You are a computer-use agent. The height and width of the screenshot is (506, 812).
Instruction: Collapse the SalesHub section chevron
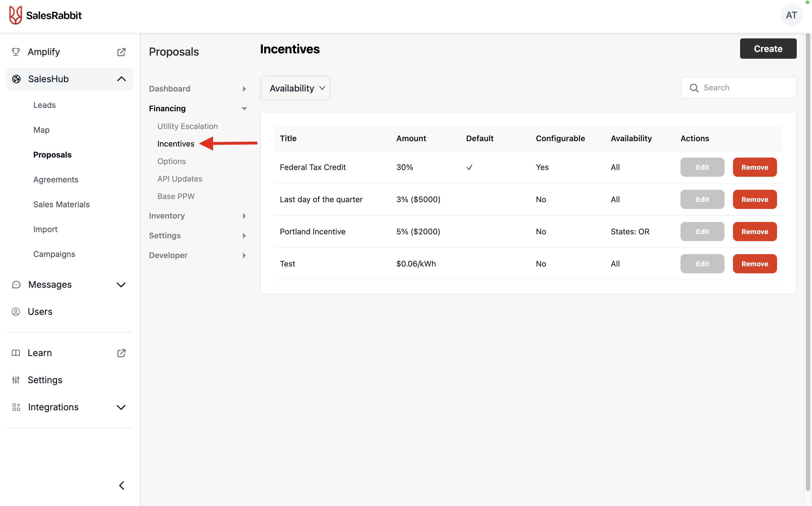(121, 79)
